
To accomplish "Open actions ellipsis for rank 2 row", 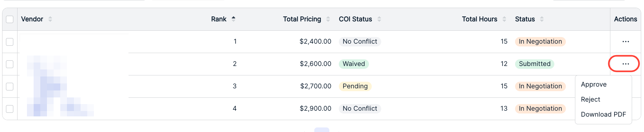I will [625, 64].
